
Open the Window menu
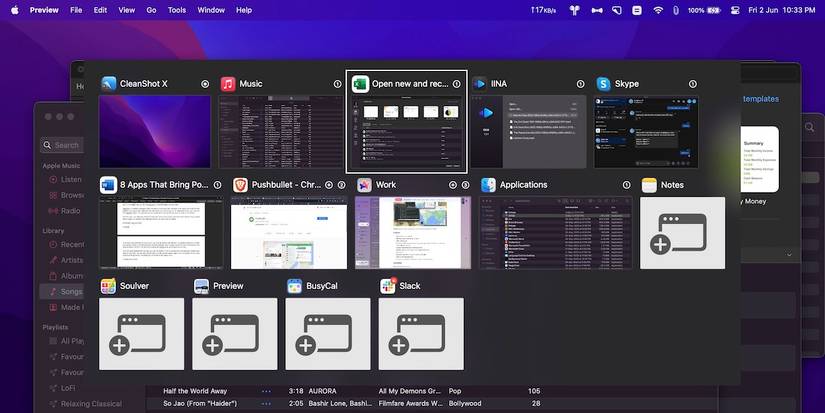point(211,10)
